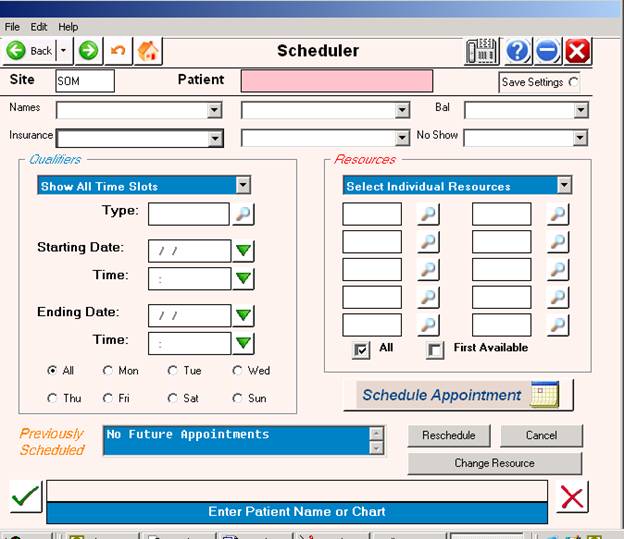Screen dimensions: 624x539
Task: Click the Reschedule button
Action: point(448,435)
